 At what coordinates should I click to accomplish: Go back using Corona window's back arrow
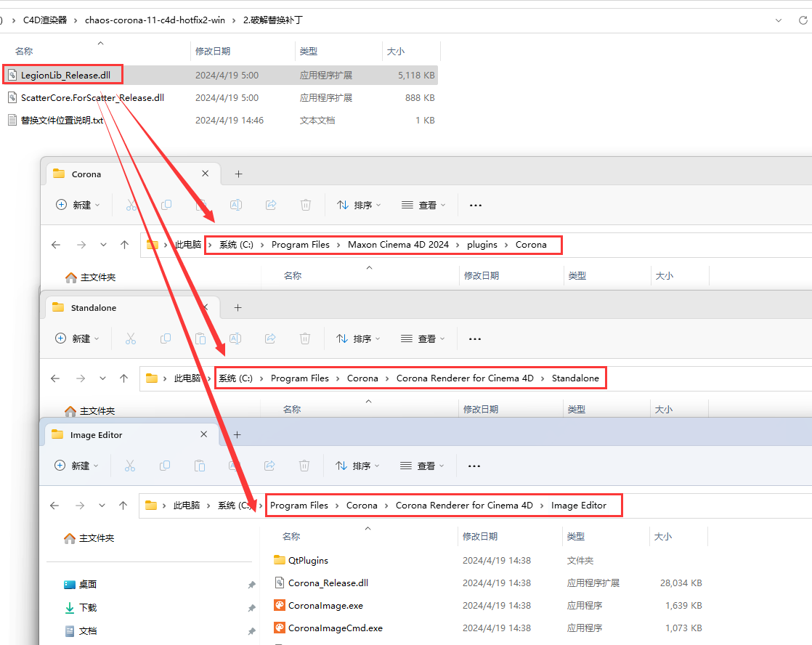tap(56, 245)
